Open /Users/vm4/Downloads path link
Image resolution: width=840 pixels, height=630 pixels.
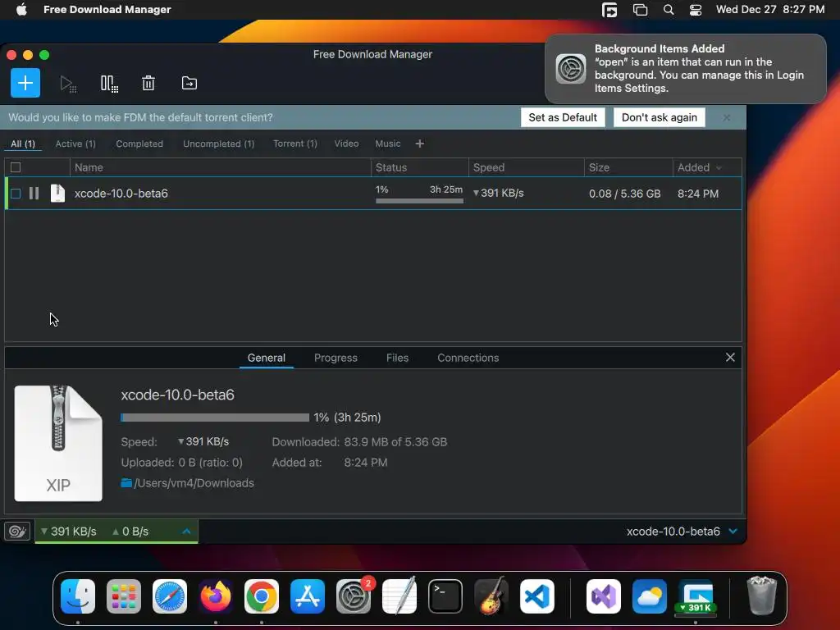click(194, 482)
